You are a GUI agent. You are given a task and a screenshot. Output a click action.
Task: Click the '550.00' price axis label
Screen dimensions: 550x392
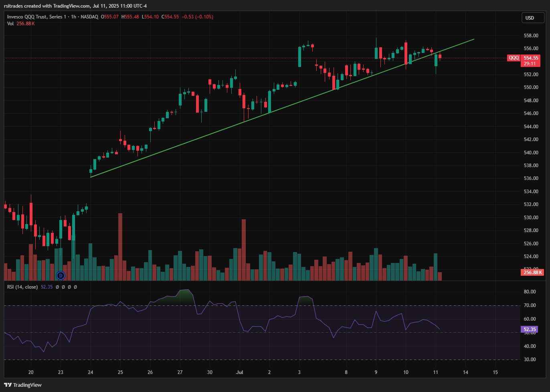point(531,87)
